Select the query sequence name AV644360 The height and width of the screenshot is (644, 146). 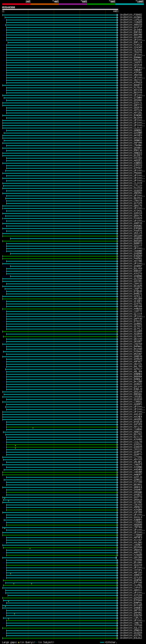tap(8, 8)
